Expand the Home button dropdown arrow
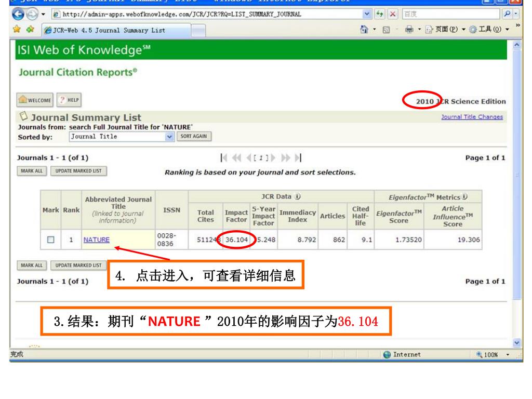 (375, 30)
